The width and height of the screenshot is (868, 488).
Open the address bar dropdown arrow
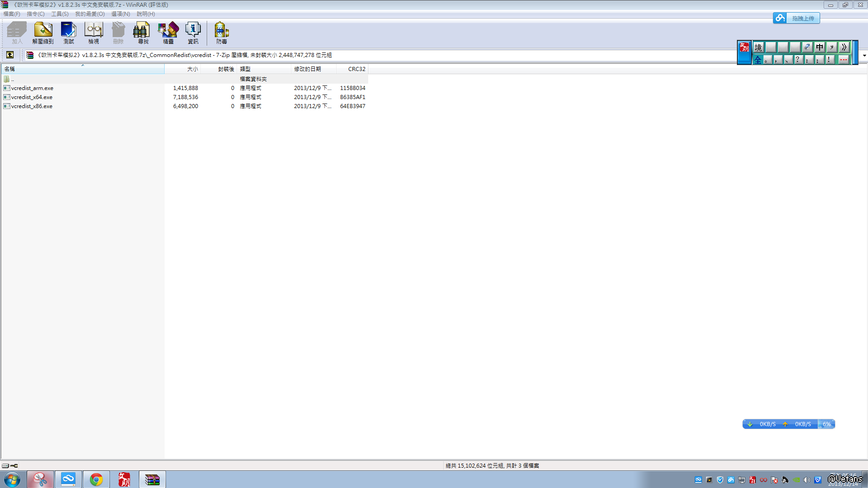[864, 56]
